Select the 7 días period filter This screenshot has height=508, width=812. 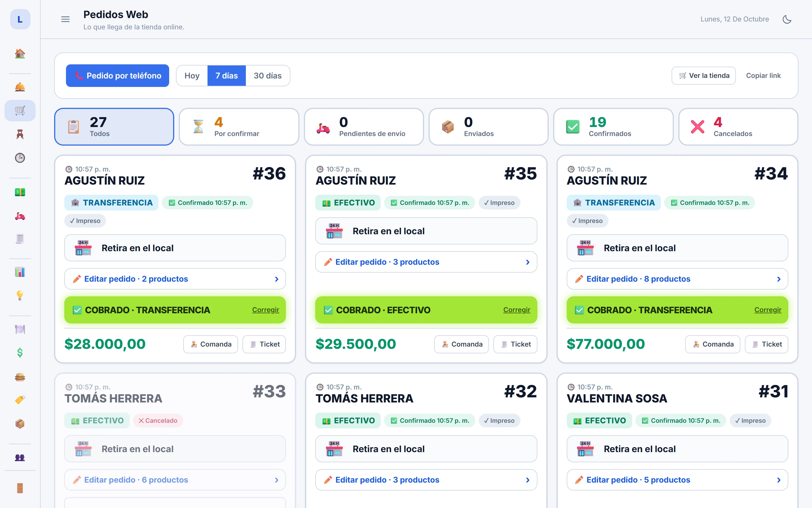[x=226, y=76]
